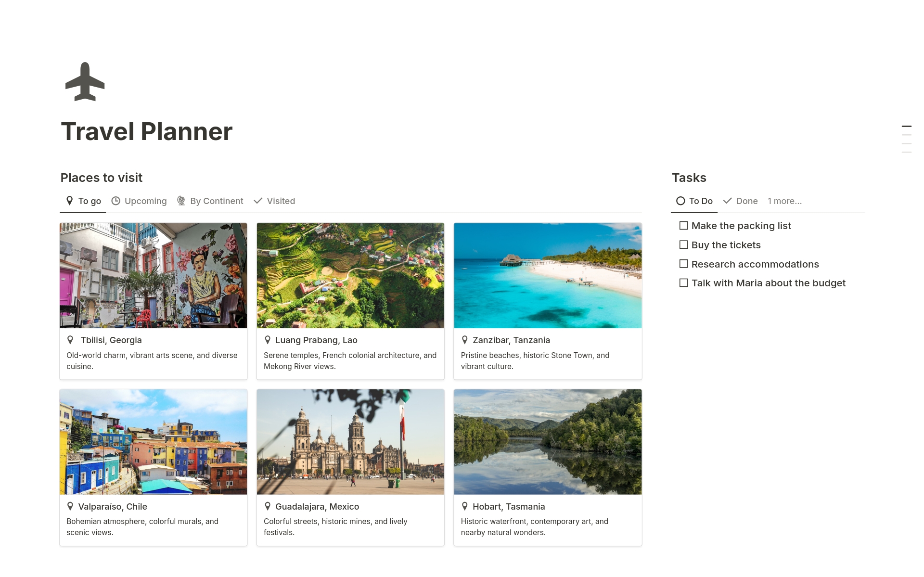Check the 'Make the packing list' task
Screen dimensions: 924x577
click(x=683, y=226)
